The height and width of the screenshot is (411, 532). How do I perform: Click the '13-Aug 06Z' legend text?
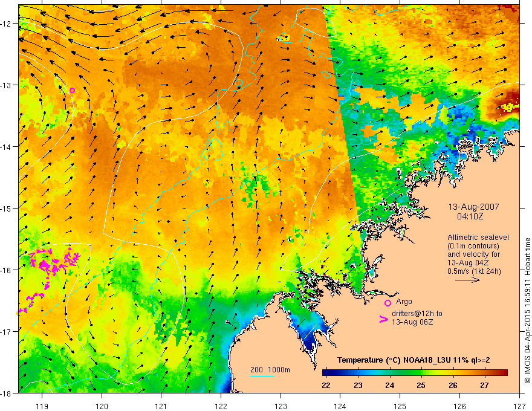coord(412,322)
